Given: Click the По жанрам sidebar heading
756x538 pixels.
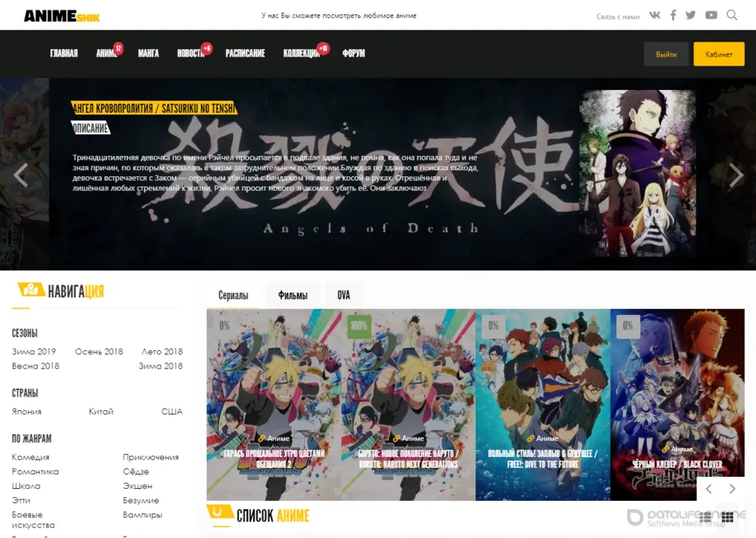Looking at the screenshot, I should 31,439.
